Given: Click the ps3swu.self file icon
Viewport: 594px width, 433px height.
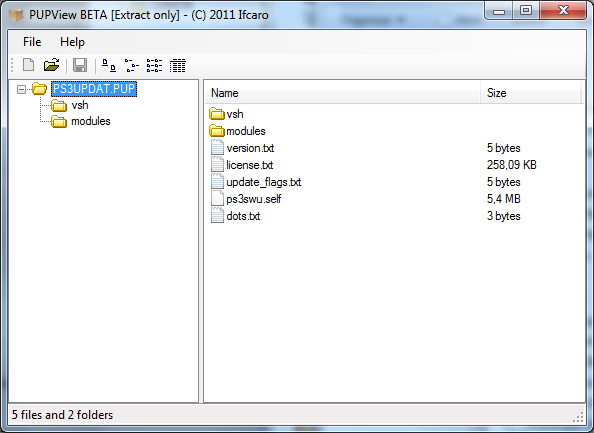Looking at the screenshot, I should coord(217,198).
